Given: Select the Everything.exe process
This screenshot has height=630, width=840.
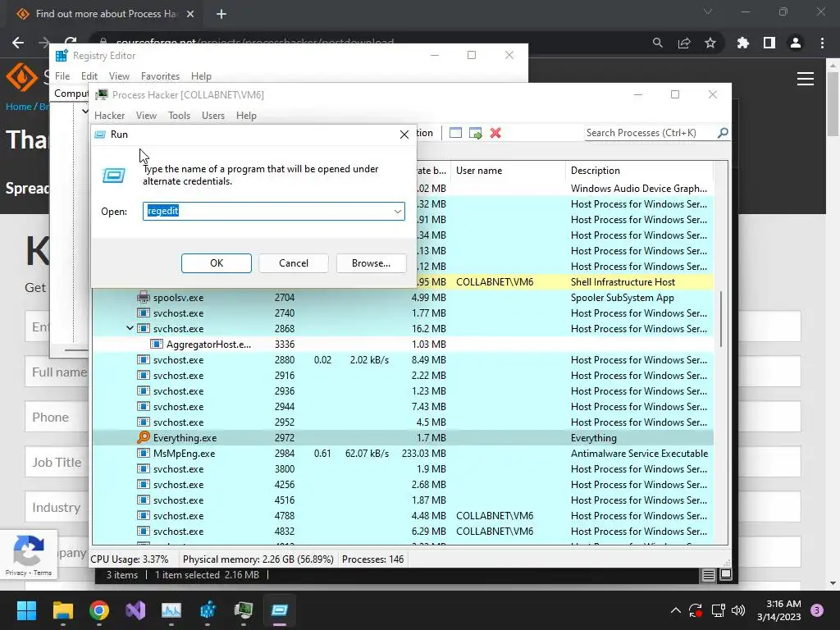Looking at the screenshot, I should pos(403,438).
